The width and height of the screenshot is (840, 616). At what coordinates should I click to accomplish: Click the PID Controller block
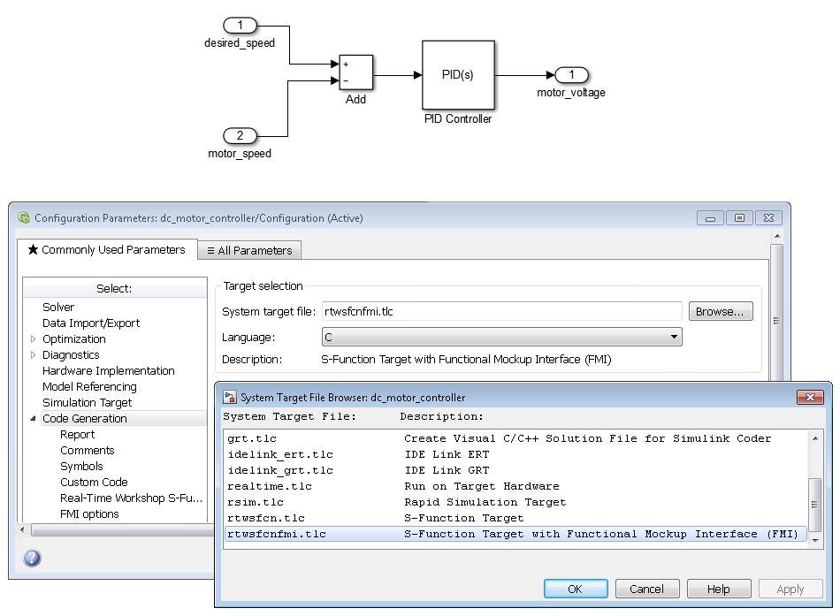coord(457,75)
